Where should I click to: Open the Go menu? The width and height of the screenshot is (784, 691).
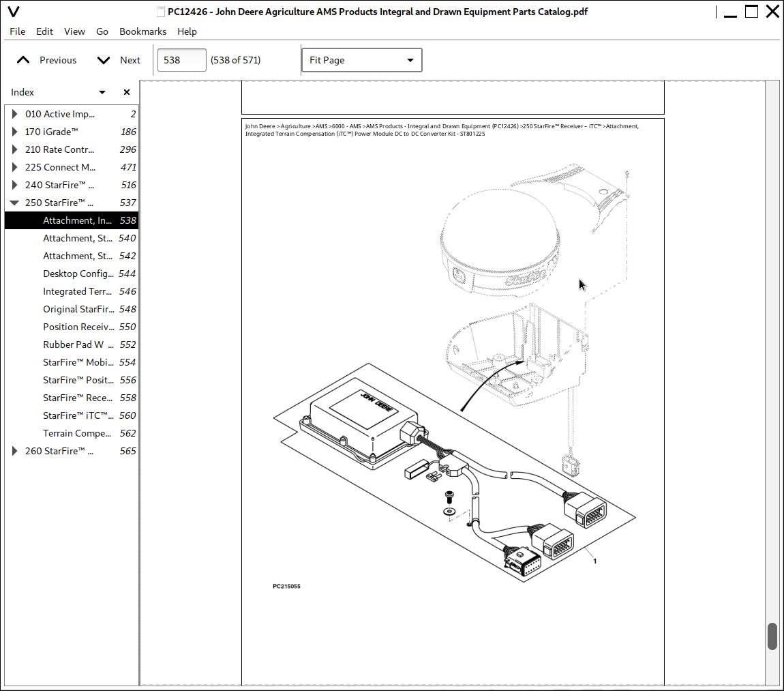(102, 31)
